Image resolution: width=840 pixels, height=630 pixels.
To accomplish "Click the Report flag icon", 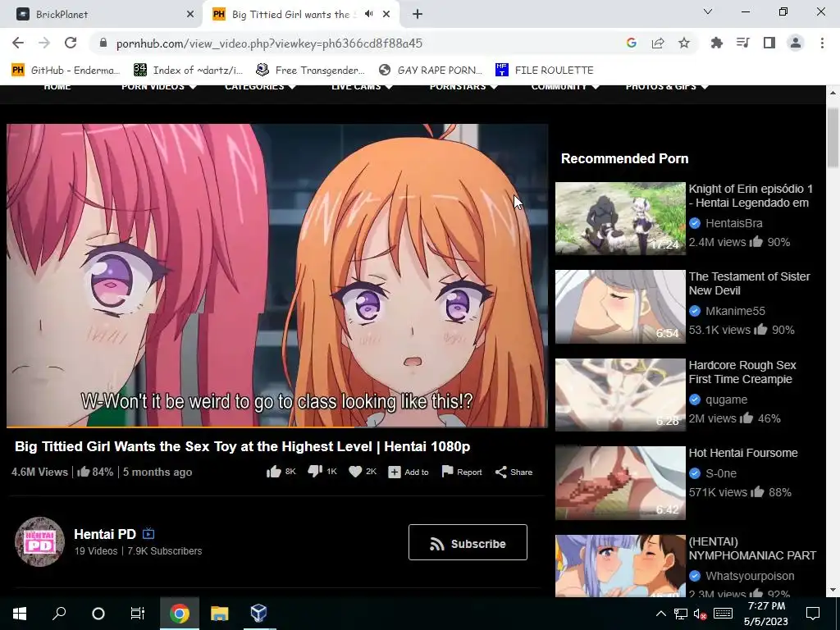I will click(447, 472).
